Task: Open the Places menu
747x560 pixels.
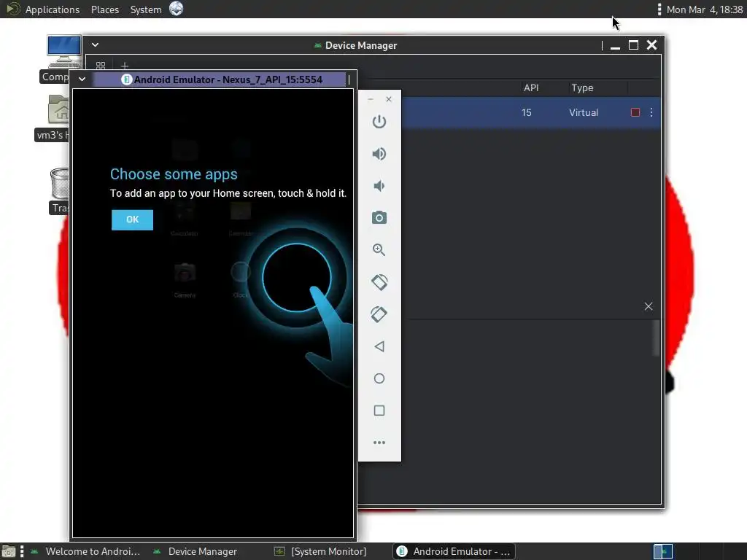Action: pos(105,9)
